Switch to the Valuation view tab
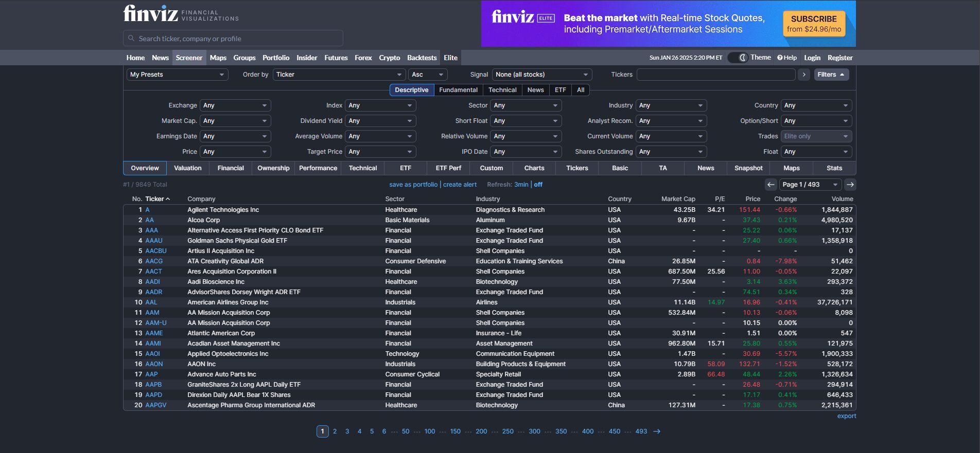This screenshot has width=980, height=453. [x=188, y=168]
